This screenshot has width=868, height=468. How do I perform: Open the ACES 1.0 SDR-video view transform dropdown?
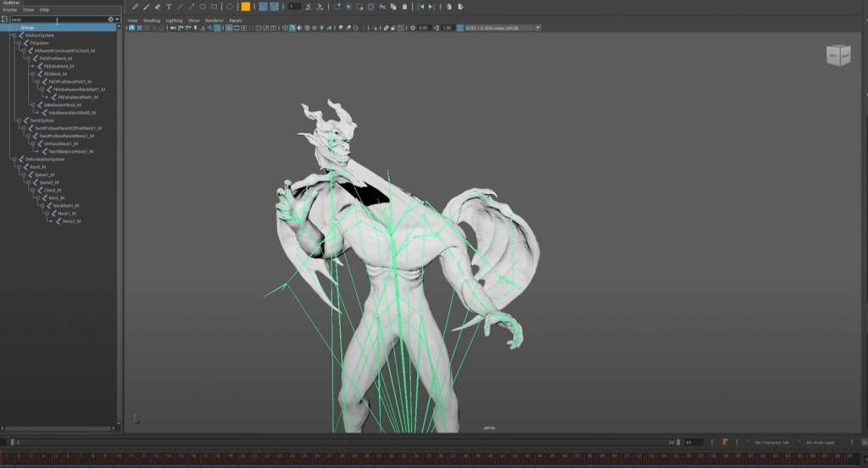coord(504,28)
